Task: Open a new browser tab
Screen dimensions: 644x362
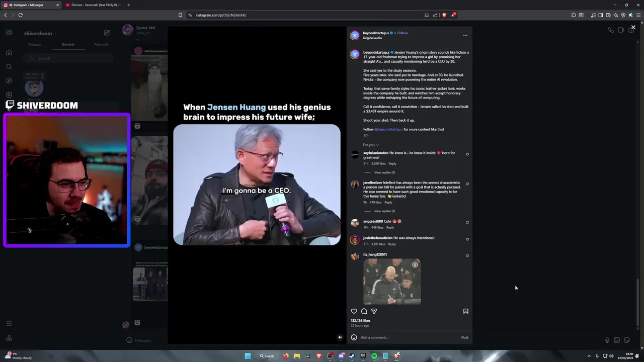Action: [128, 5]
